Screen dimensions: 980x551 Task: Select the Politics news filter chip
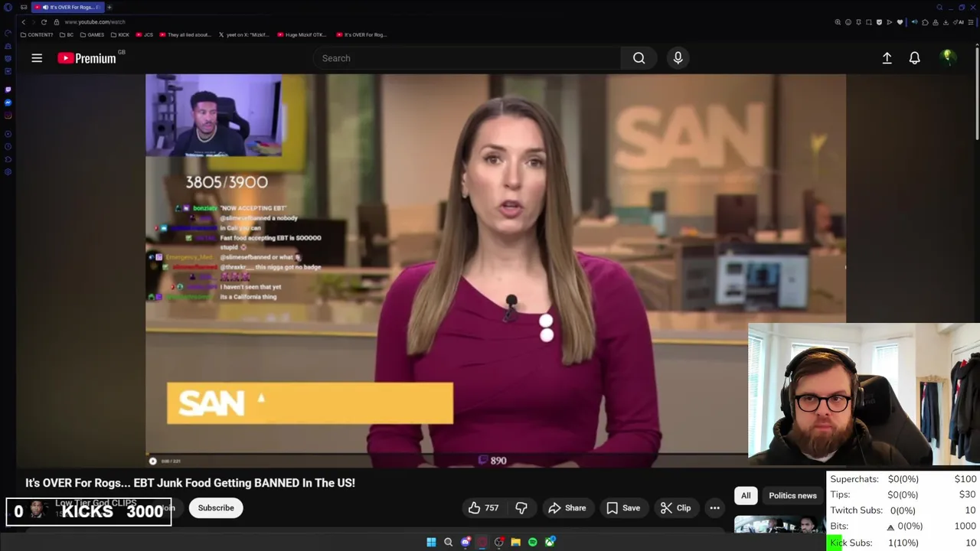pyautogui.click(x=792, y=496)
